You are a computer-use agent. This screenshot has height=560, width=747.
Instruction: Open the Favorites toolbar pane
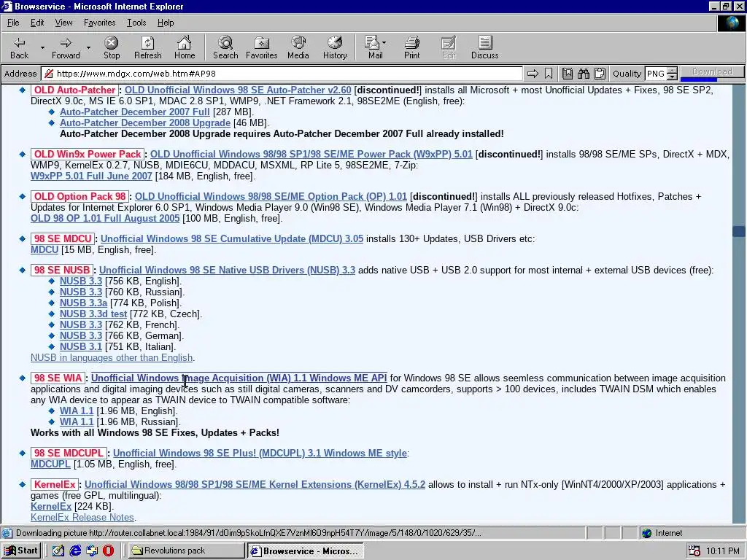click(262, 48)
